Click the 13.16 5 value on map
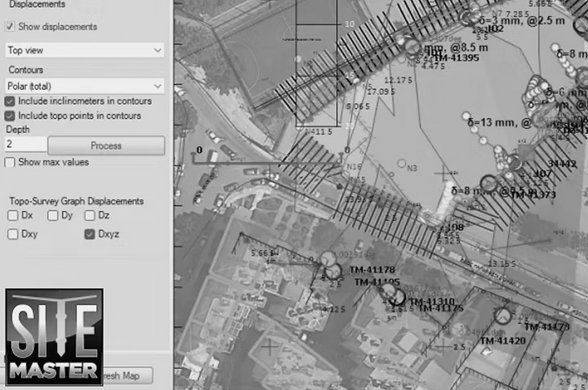The image size is (588, 390). 502,264
